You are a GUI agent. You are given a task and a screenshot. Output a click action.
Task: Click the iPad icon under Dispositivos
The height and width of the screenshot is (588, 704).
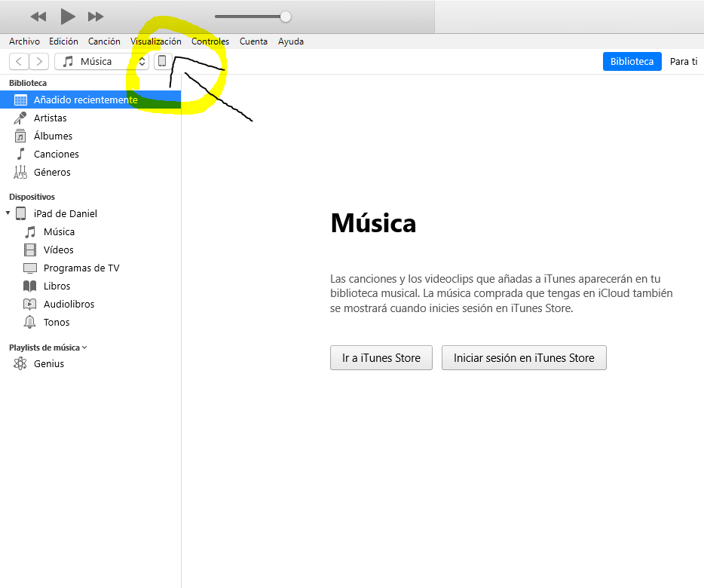tap(20, 213)
